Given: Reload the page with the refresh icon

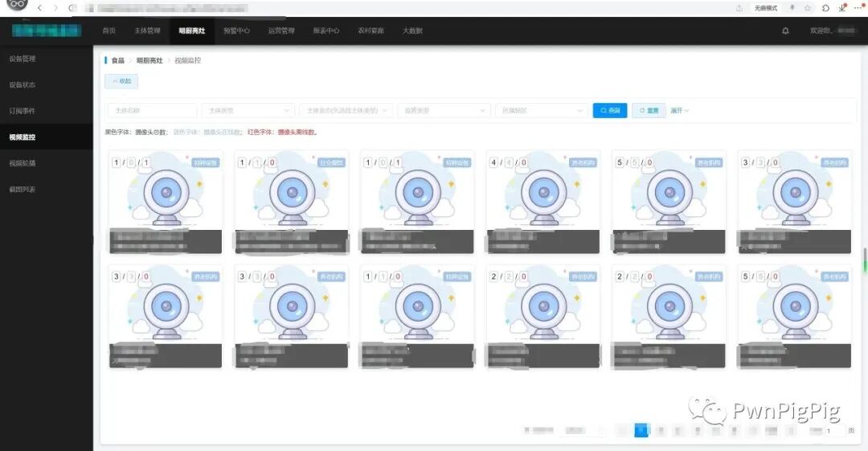Looking at the screenshot, I should (72, 8).
